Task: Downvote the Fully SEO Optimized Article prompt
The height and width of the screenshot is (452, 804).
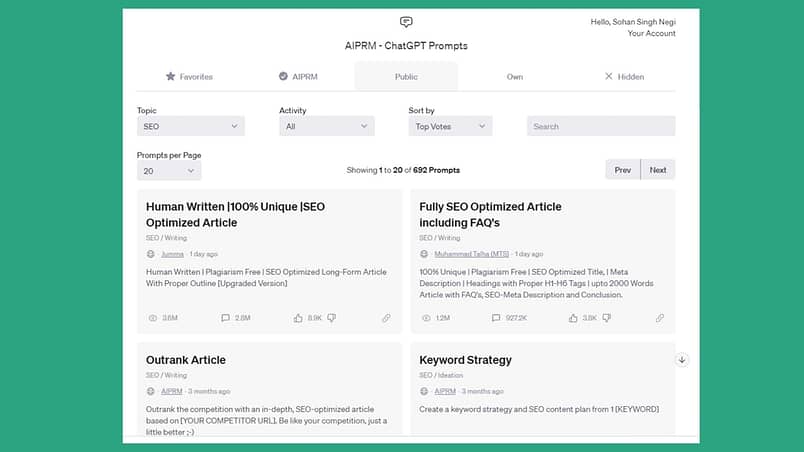Action: pos(607,318)
